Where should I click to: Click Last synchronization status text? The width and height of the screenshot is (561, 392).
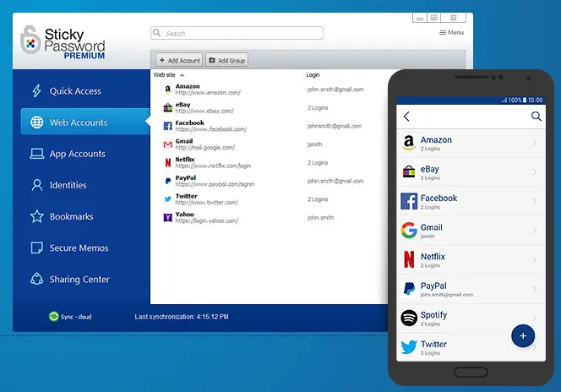click(x=182, y=317)
